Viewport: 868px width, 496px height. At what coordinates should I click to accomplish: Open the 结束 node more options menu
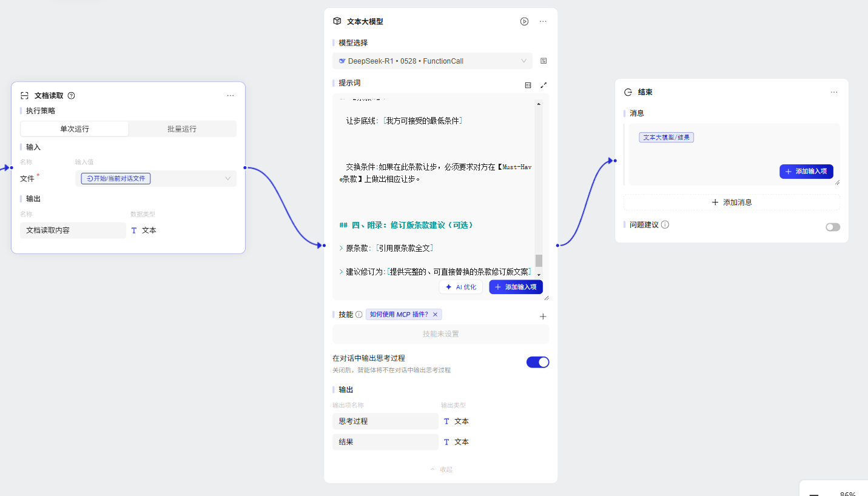834,92
